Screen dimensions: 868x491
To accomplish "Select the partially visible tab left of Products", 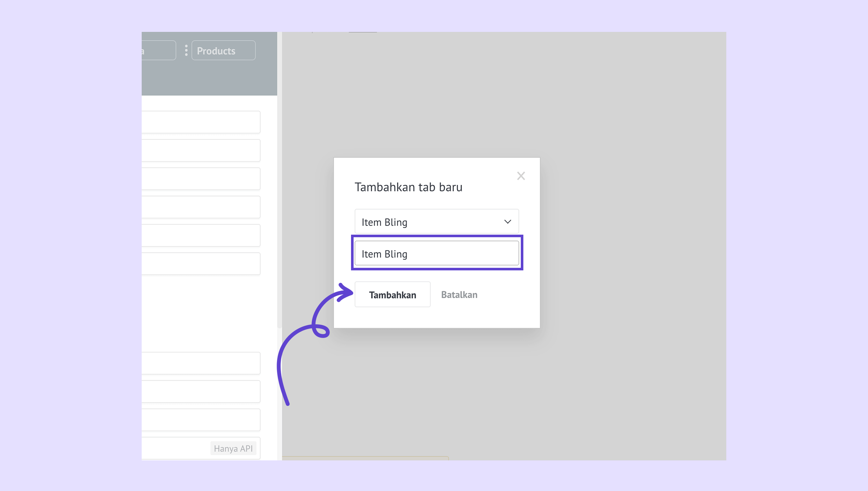I will pyautogui.click(x=158, y=51).
